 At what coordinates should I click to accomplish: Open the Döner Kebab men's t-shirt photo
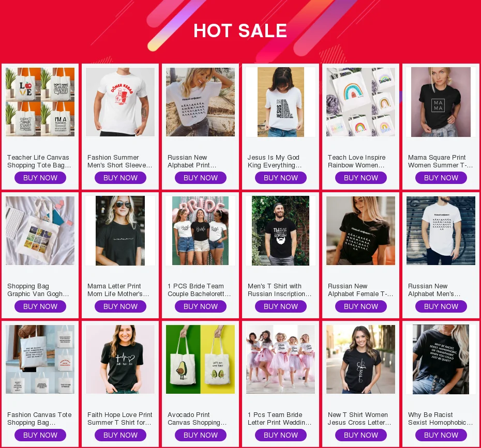(x=120, y=102)
